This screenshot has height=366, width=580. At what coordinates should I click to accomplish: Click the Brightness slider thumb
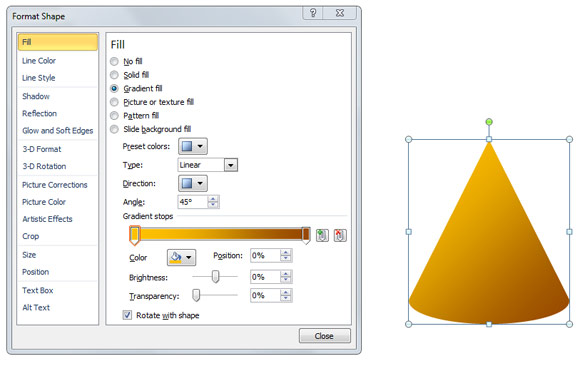215,276
